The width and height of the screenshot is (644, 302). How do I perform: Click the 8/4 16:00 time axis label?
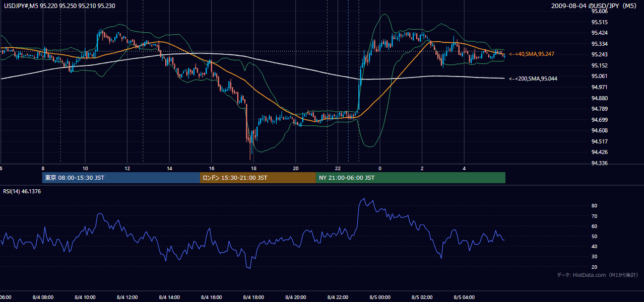pyautogui.click(x=212, y=297)
